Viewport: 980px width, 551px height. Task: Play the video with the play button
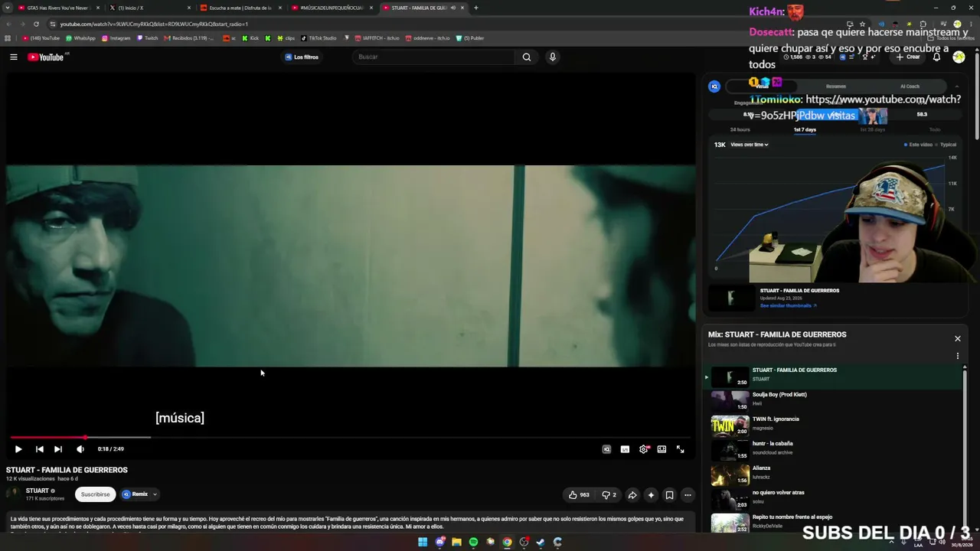tap(18, 449)
